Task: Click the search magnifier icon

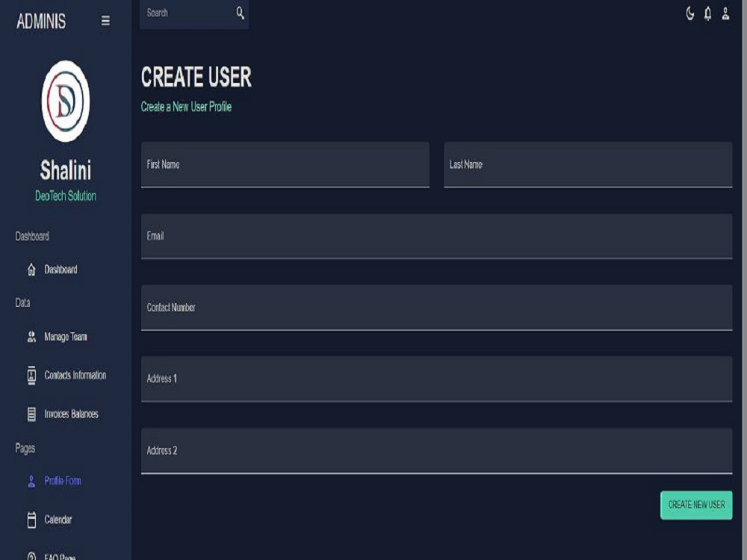Action: [x=239, y=13]
